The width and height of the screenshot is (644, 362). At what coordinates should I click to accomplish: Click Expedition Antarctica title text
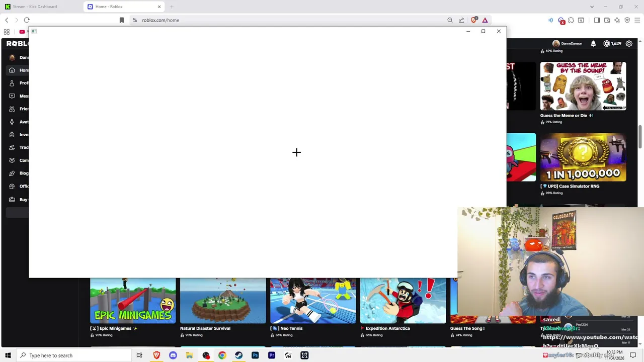click(385, 328)
